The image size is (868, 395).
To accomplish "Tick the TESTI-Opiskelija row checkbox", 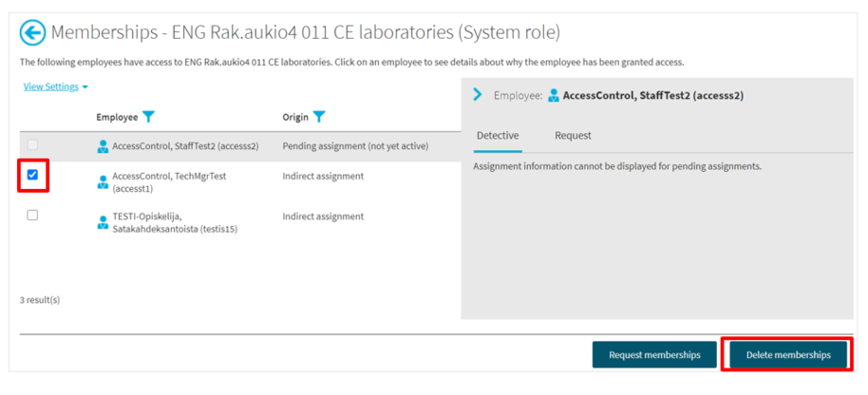I will 32,216.
